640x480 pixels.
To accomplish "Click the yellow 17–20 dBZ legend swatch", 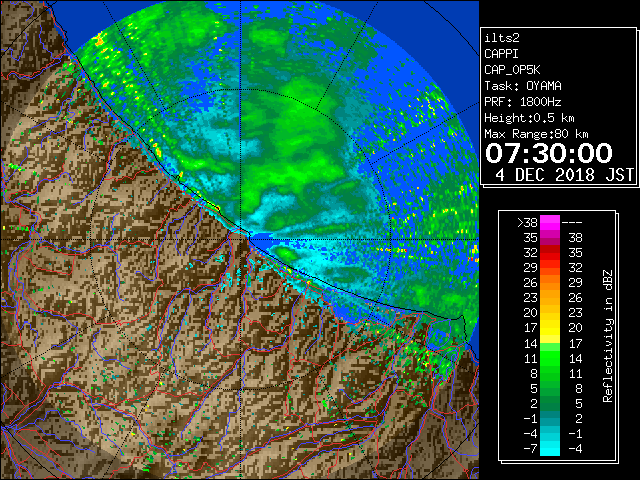I will click(x=550, y=328).
